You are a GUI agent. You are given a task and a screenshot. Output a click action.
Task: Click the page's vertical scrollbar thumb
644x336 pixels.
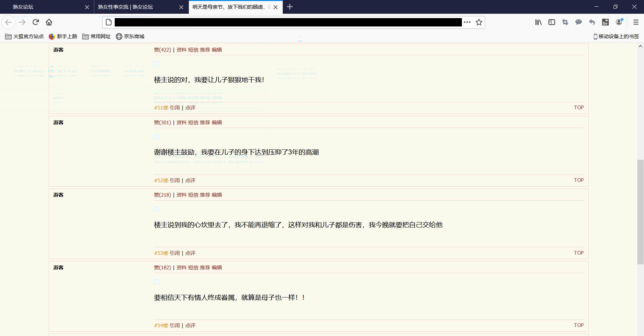pyautogui.click(x=640, y=212)
